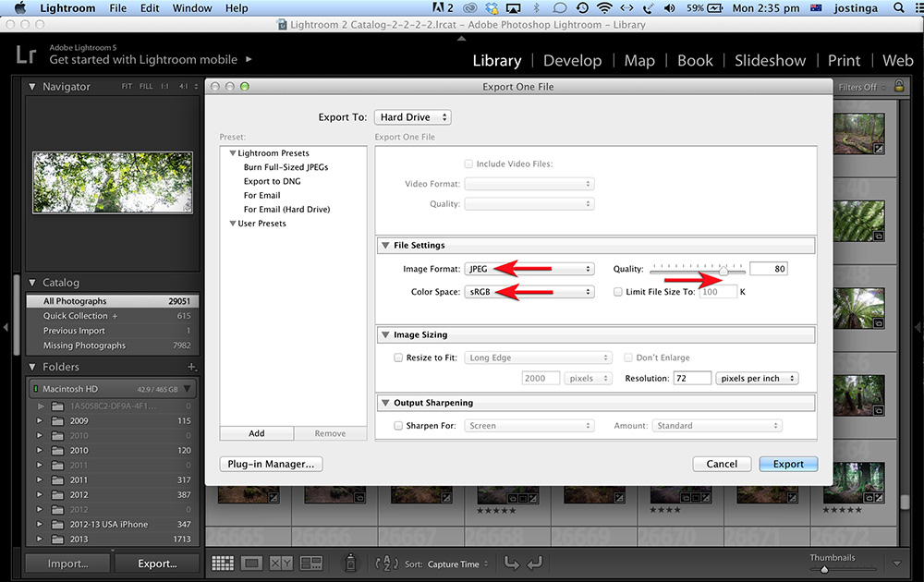Expand the 2013 folder

point(40,539)
